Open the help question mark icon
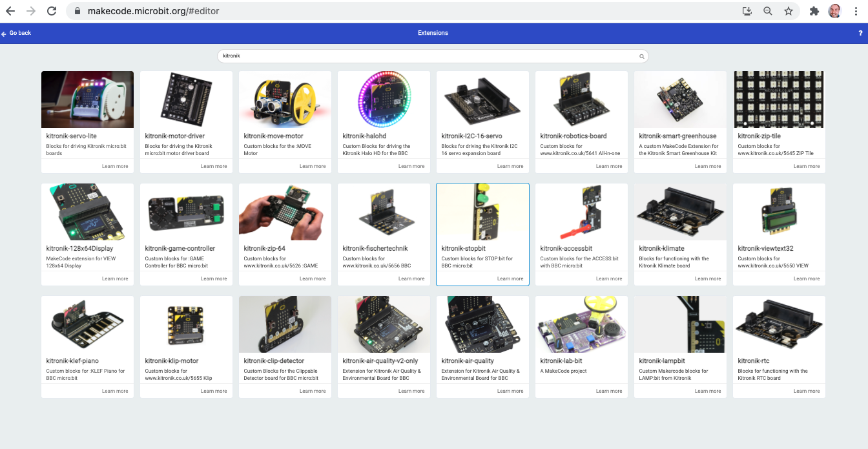Image resolution: width=868 pixels, height=449 pixels. (x=860, y=32)
